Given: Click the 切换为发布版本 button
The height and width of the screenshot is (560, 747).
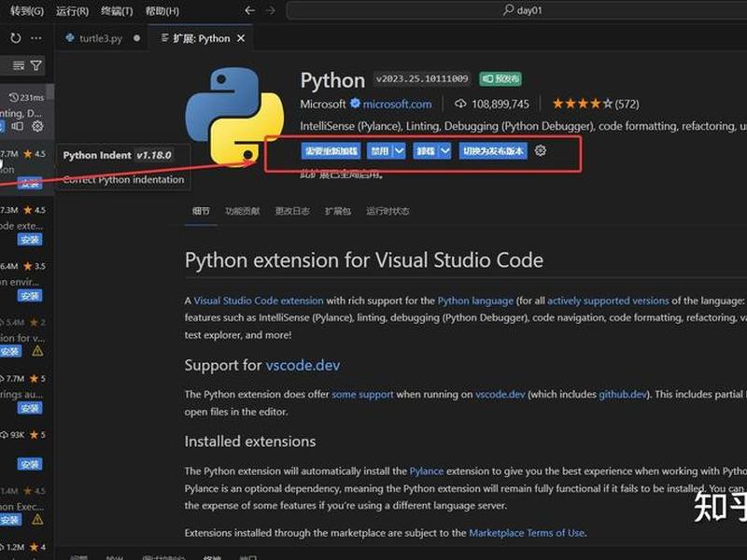Looking at the screenshot, I should pyautogui.click(x=493, y=151).
